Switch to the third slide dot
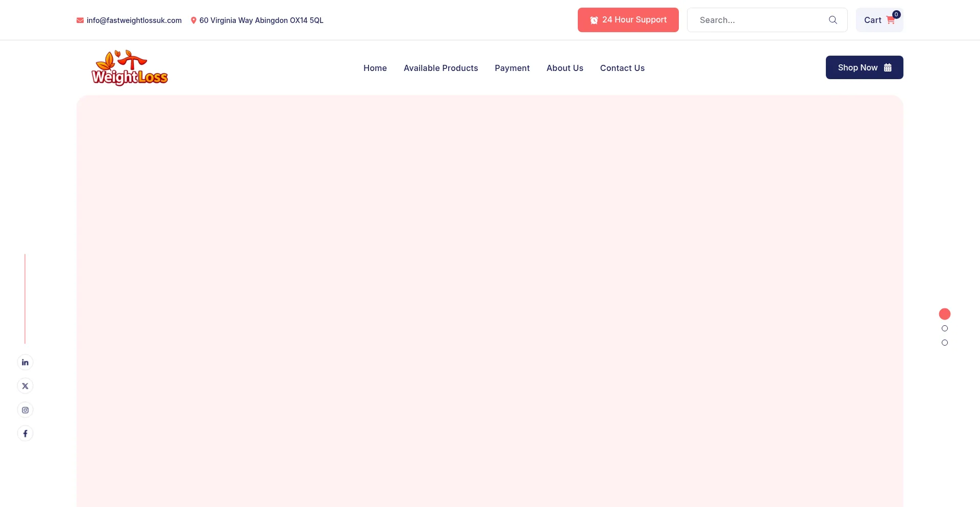The height and width of the screenshot is (507, 980). click(944, 343)
